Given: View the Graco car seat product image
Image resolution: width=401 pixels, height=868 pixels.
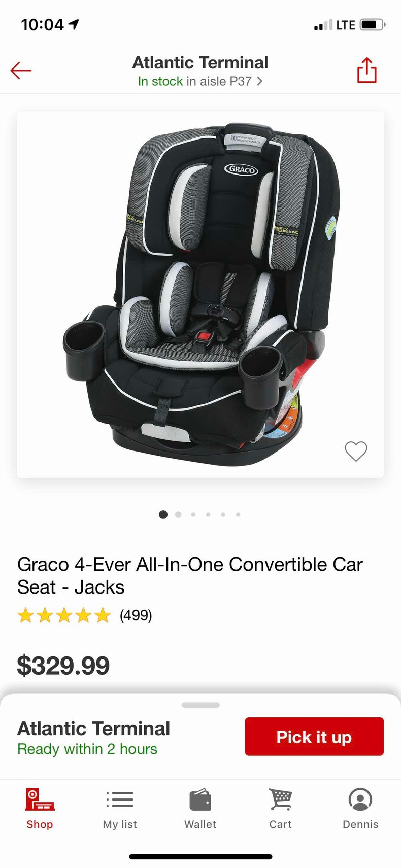Looking at the screenshot, I should pyautogui.click(x=201, y=294).
